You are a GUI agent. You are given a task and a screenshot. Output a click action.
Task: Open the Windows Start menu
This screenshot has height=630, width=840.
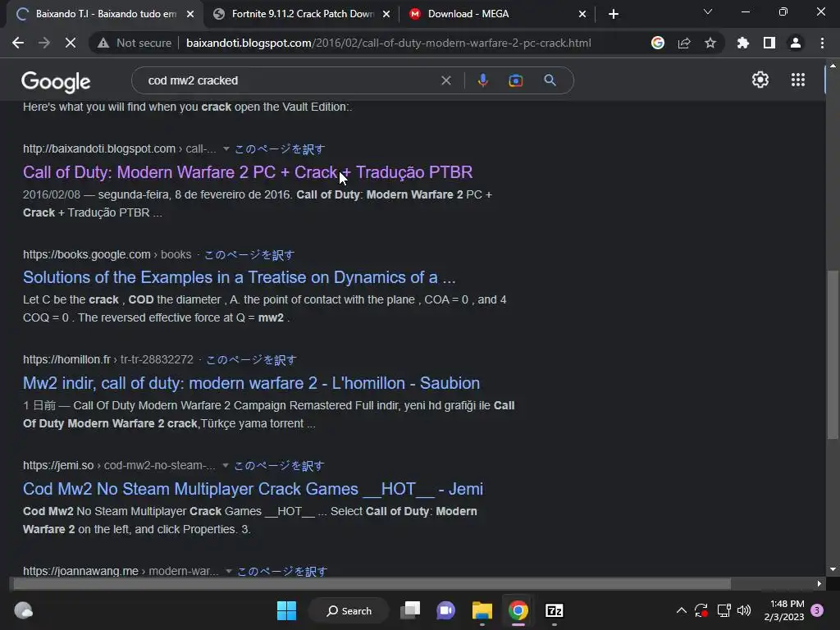pos(286,610)
